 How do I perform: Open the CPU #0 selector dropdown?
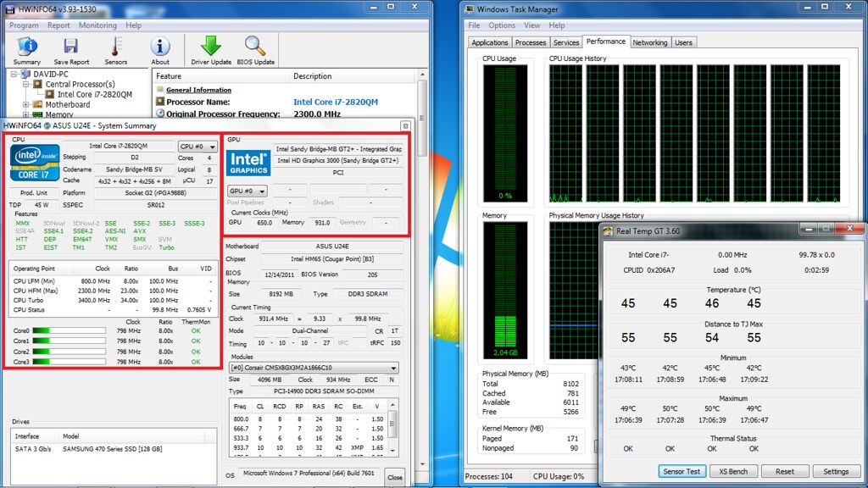tap(198, 147)
